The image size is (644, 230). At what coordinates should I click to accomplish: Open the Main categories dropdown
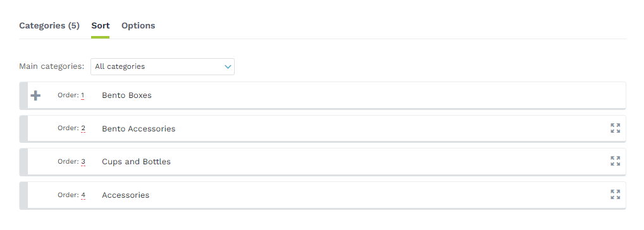(x=163, y=66)
